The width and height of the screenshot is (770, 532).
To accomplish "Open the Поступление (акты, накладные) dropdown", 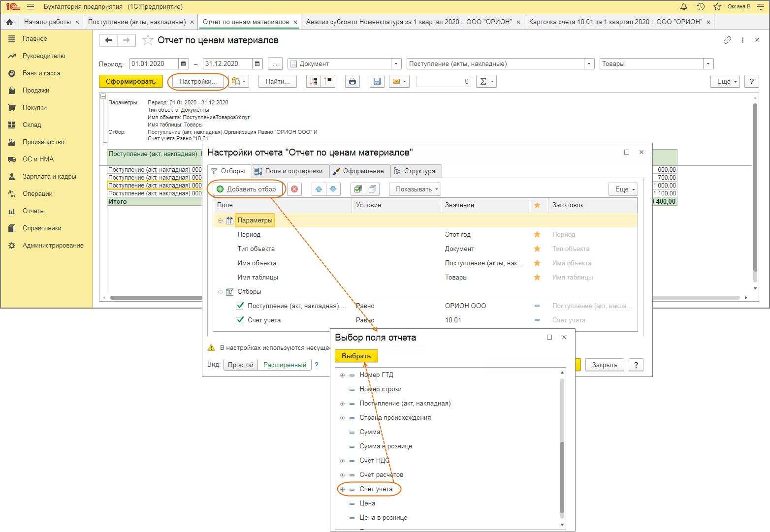I will 589,64.
